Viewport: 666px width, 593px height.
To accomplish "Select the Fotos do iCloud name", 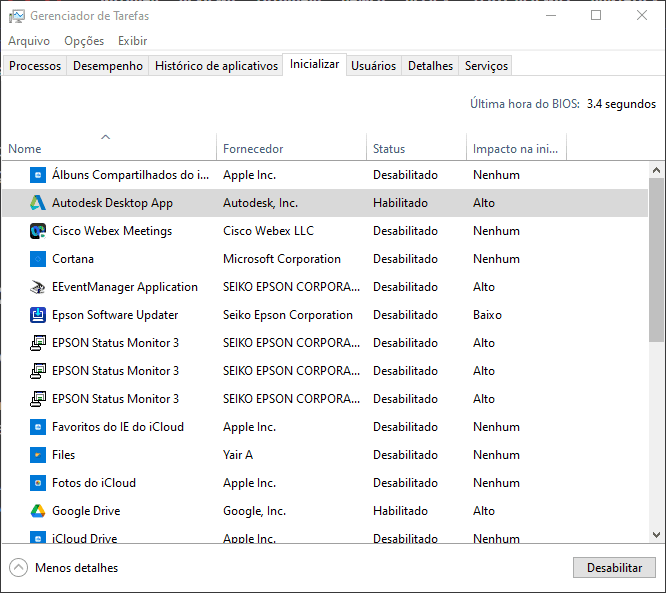I will click(x=94, y=483).
